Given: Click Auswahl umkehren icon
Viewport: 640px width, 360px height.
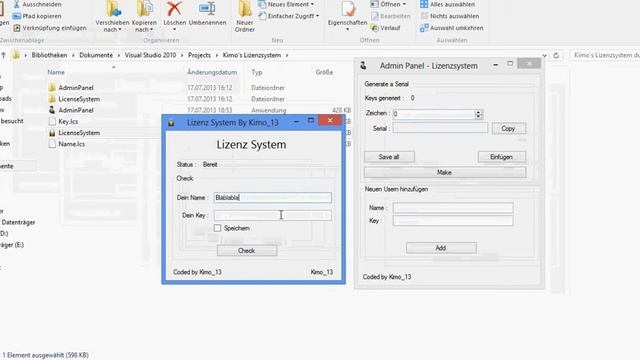Looking at the screenshot, I should 424,28.
